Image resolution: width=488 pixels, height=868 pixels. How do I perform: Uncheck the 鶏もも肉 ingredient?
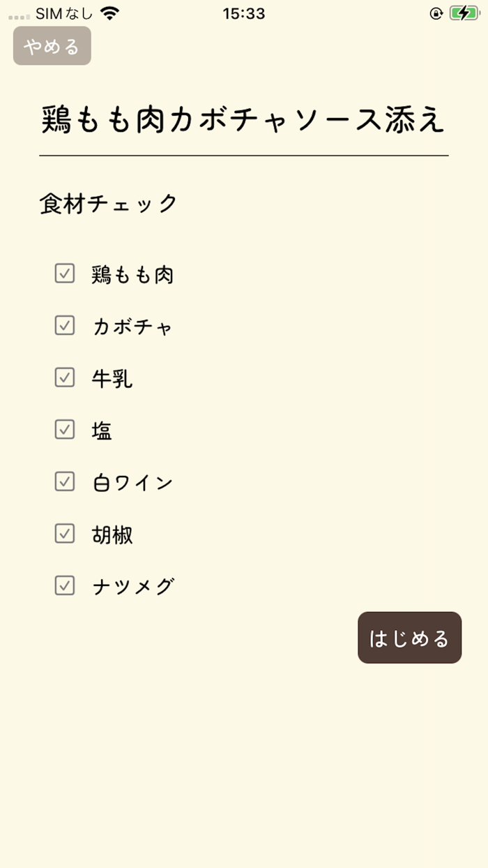(x=65, y=274)
